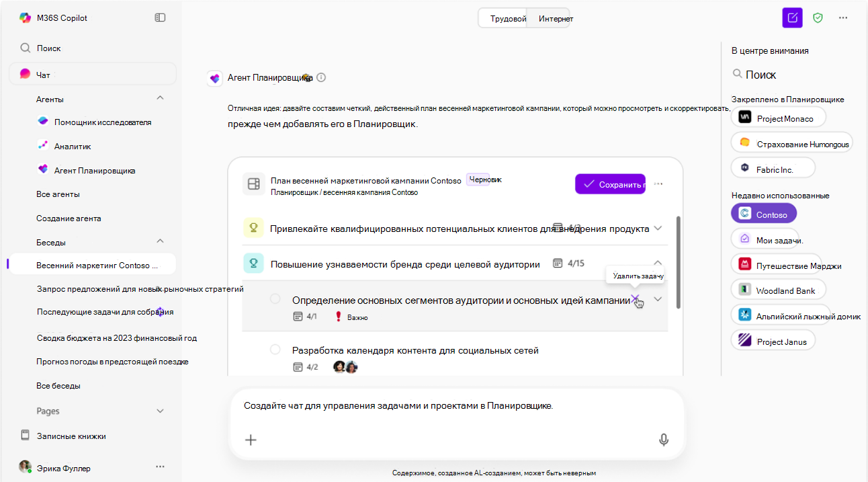Click the plan card vertical scrollbar
Screen dimensions: 868x482
tap(679, 262)
